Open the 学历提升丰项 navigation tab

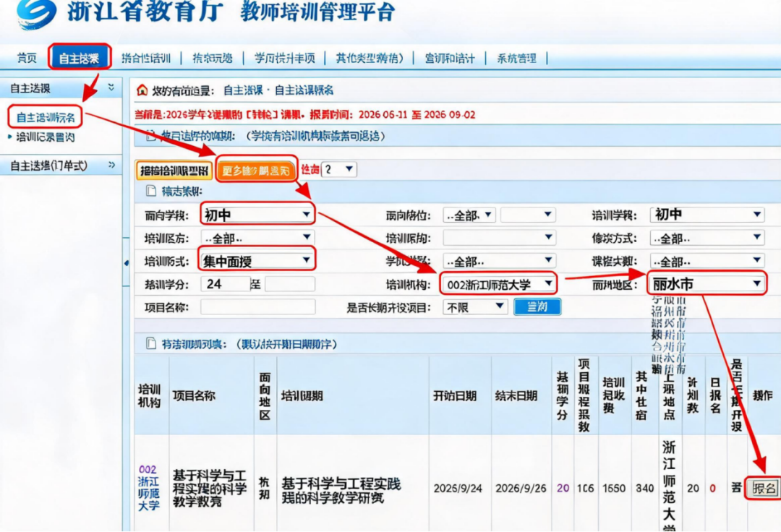[284, 59]
